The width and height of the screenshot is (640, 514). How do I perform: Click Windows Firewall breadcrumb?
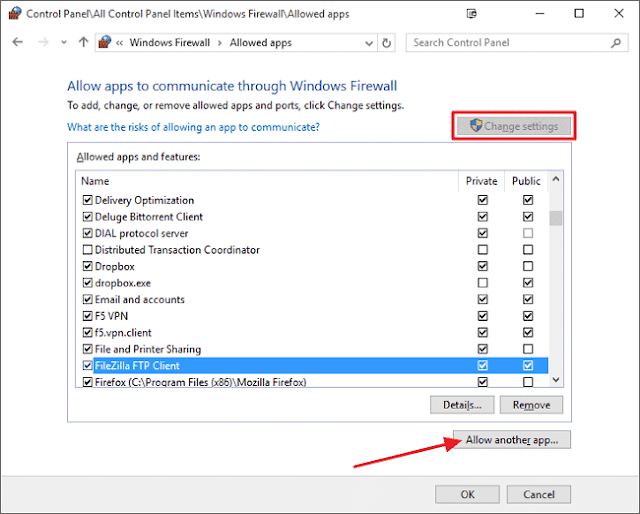pyautogui.click(x=170, y=42)
